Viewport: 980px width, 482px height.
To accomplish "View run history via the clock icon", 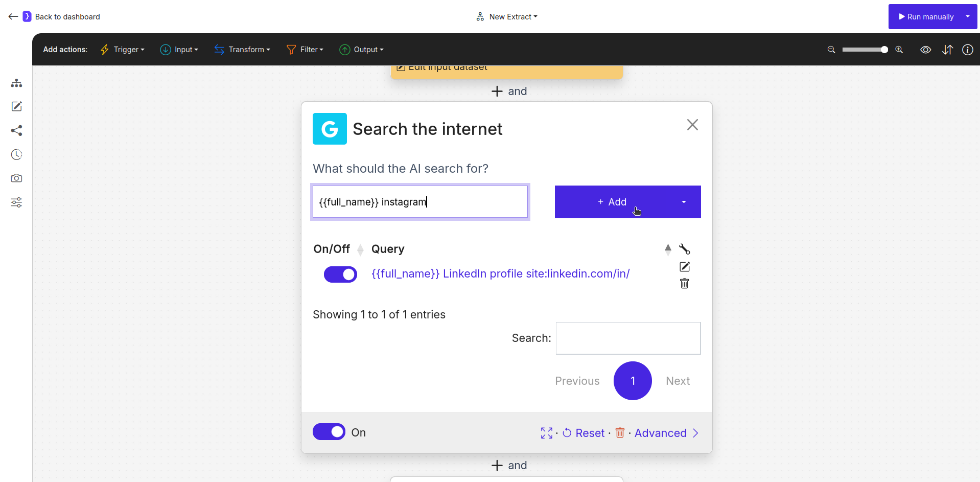I will click(16, 154).
